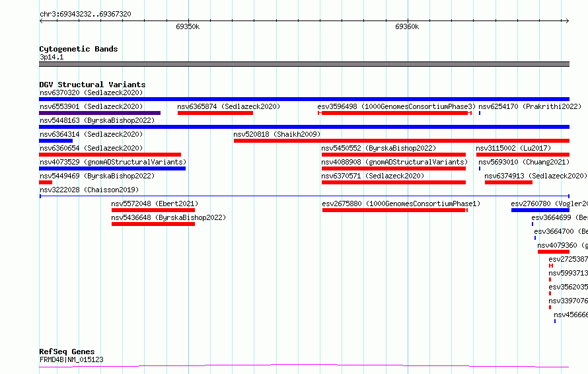Click the red bar for nsv3115002

pyautogui.click(x=523, y=155)
